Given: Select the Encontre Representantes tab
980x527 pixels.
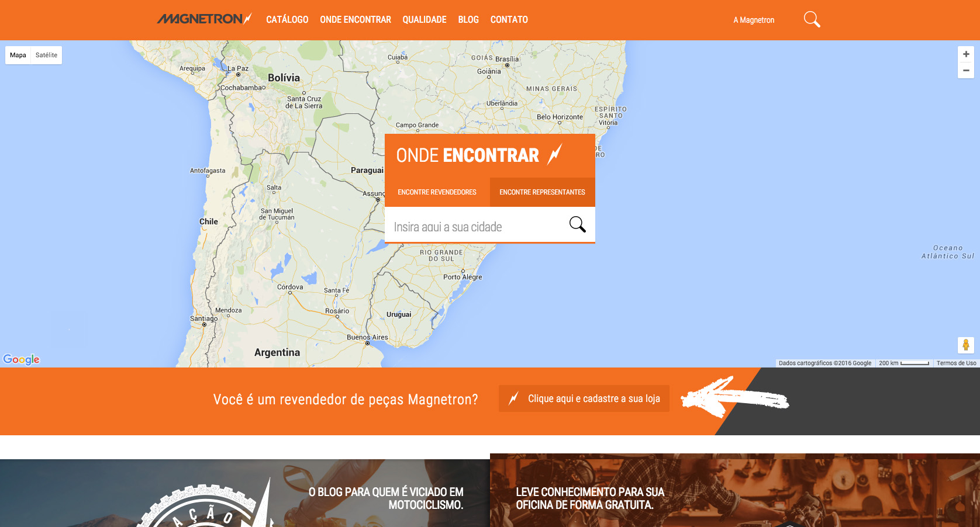Looking at the screenshot, I should pos(542,192).
